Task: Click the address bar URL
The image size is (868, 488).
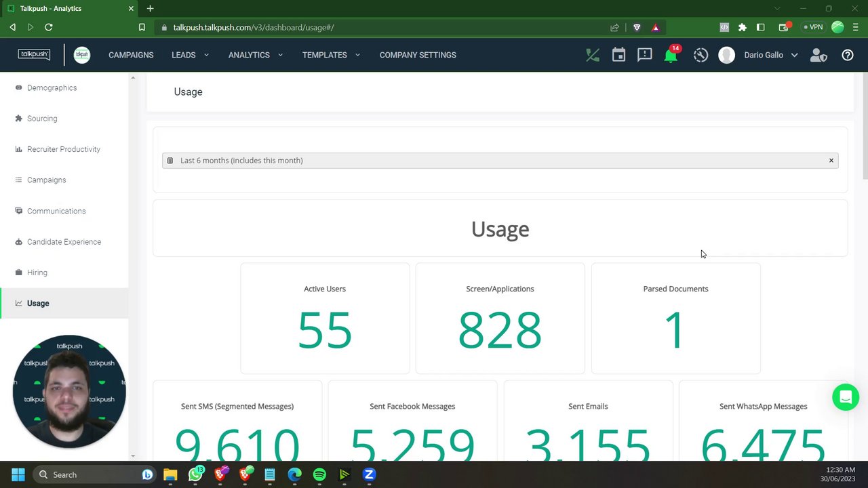Action: [254, 28]
